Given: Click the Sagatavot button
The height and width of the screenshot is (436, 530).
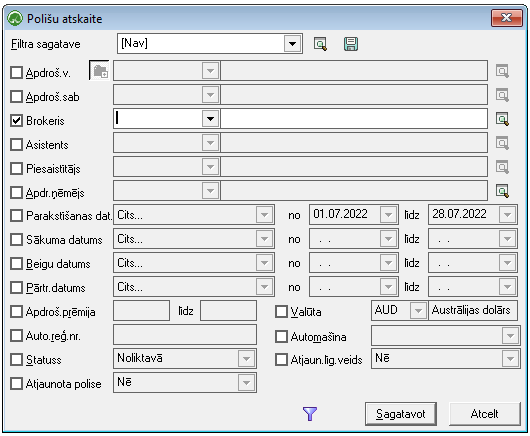Looking at the screenshot, I should pos(401,414).
